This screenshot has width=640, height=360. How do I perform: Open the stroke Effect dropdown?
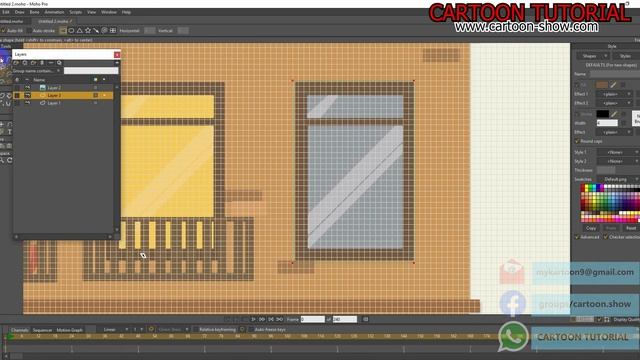[614, 132]
